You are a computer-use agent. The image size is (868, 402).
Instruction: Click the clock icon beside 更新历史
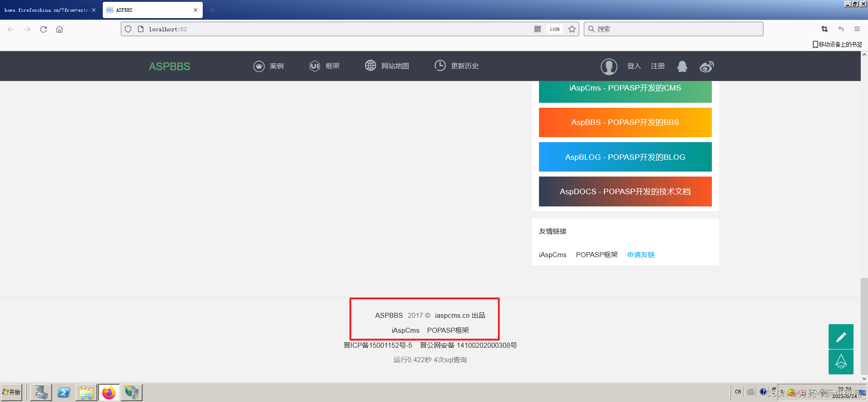pos(440,65)
